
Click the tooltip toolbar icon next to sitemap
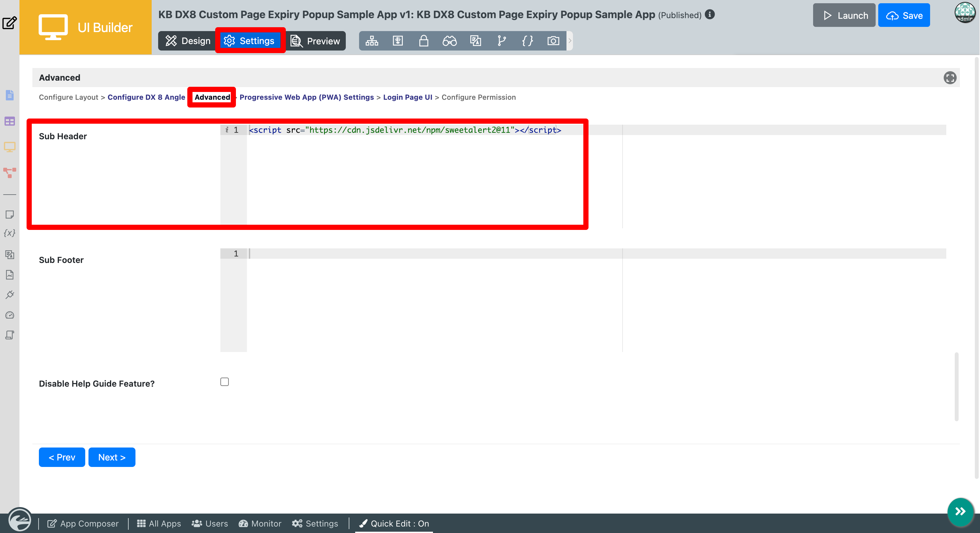pyautogui.click(x=398, y=41)
